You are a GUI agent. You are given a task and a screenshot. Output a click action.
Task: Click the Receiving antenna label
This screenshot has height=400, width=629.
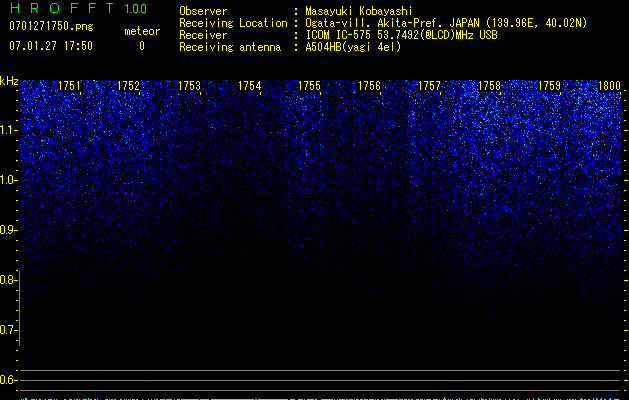[230, 47]
